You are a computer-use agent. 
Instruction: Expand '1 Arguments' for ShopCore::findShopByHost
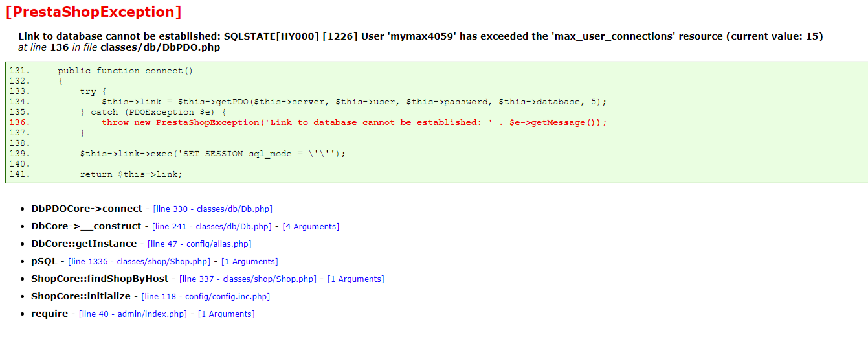coord(355,279)
